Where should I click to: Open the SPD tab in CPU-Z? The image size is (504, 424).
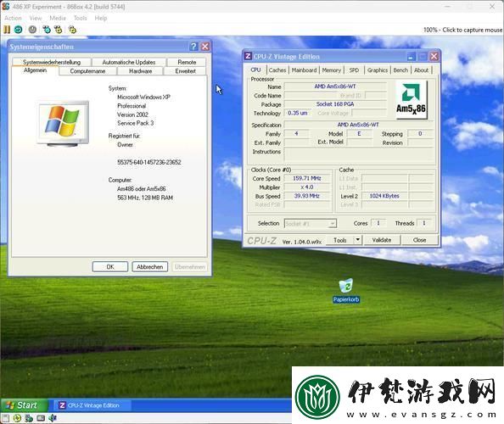[354, 70]
